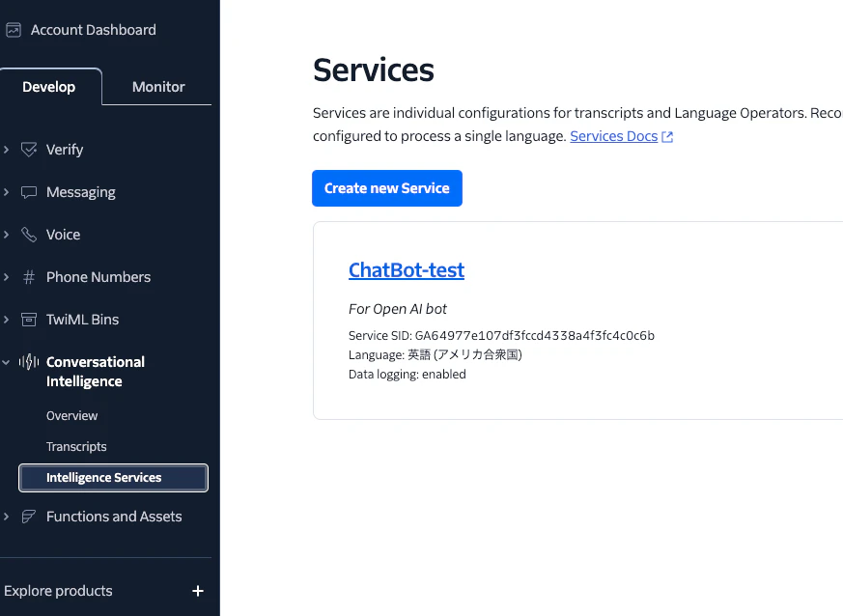843x616 pixels.
Task: Click the Conversational Intelligence waveform icon
Action: [x=29, y=362]
